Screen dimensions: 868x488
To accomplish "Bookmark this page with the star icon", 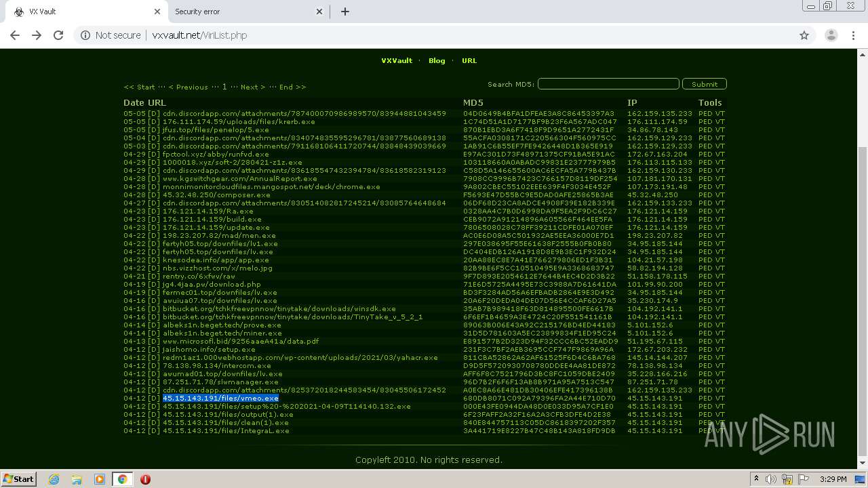I will tap(804, 35).
